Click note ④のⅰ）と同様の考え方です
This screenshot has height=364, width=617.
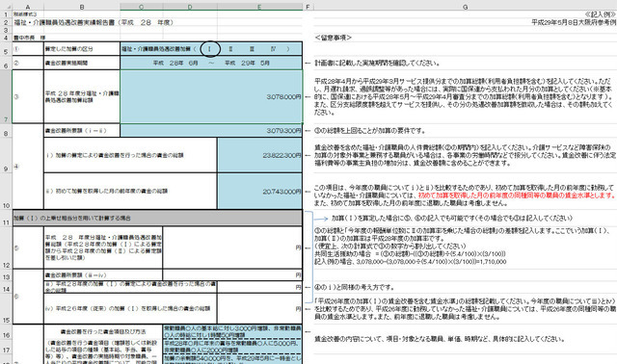354,287
